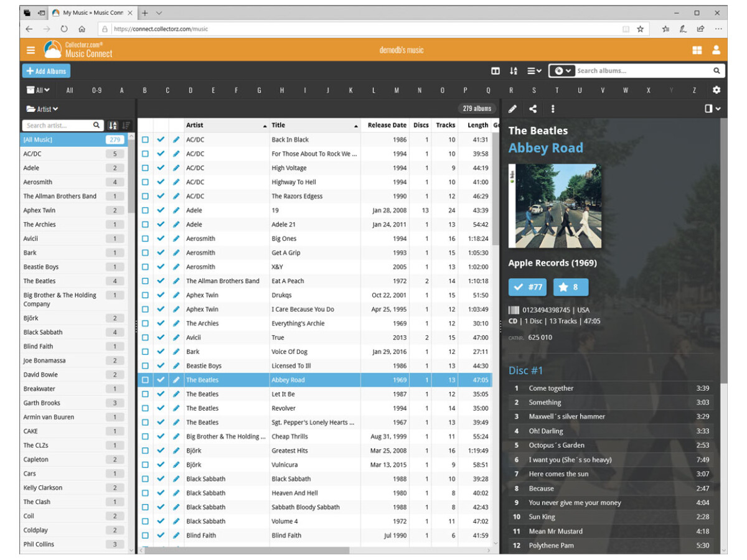Select The Beatles in artist list
The width and height of the screenshot is (747, 560).
click(40, 281)
